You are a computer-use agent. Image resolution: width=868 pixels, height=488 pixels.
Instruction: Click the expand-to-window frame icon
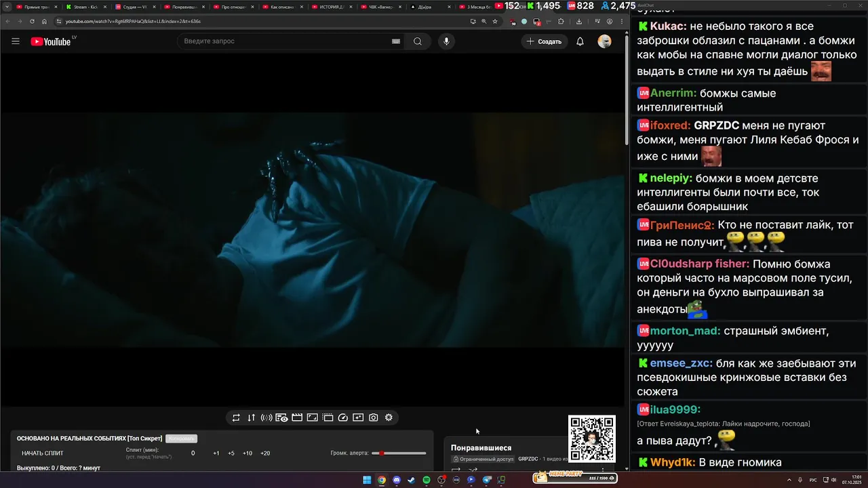click(x=312, y=418)
